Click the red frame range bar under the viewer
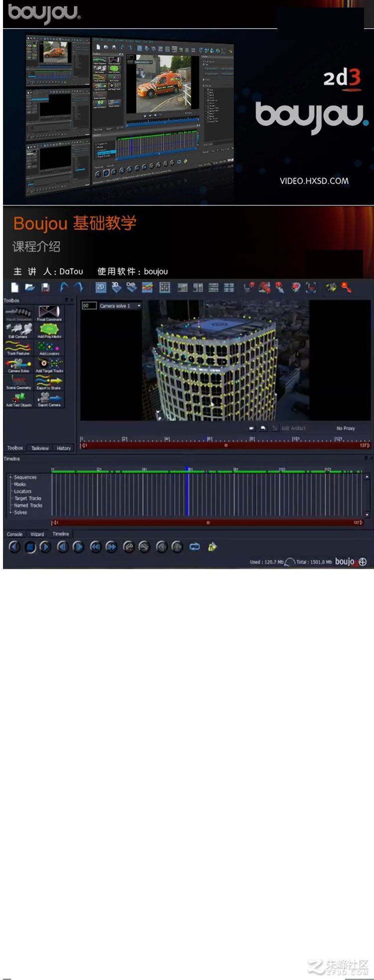Screen dimensions: 374x980 pyautogui.click(x=225, y=445)
